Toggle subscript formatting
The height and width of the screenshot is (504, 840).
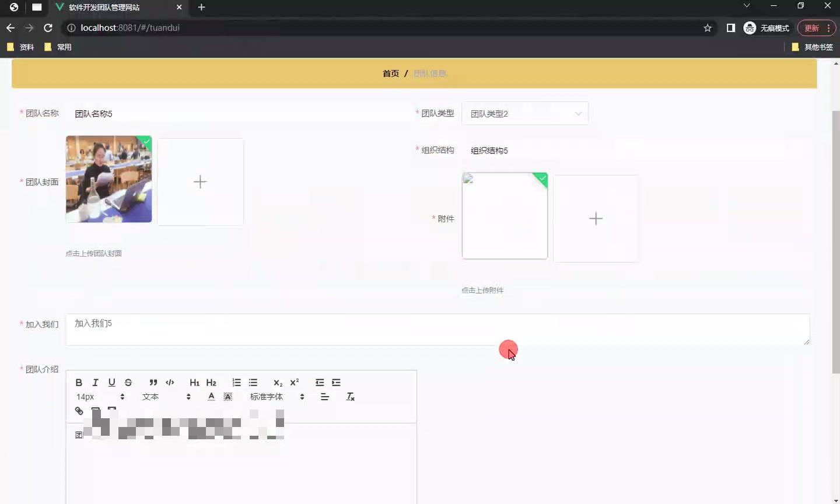click(277, 384)
